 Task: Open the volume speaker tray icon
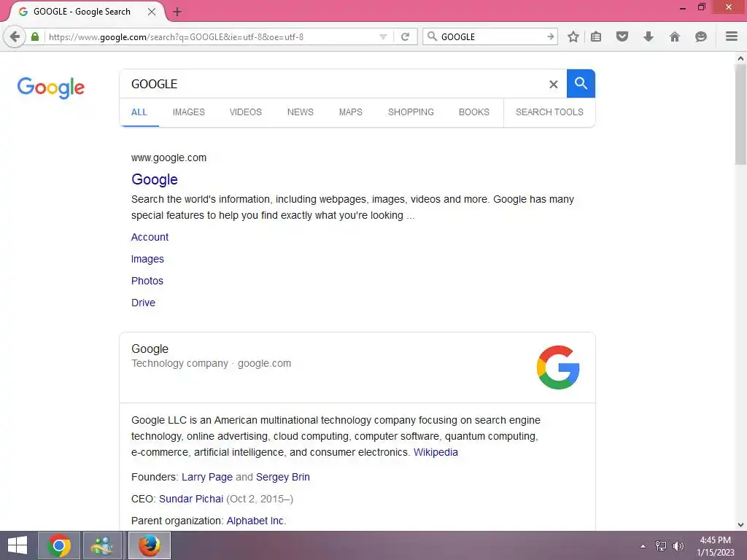point(678,545)
